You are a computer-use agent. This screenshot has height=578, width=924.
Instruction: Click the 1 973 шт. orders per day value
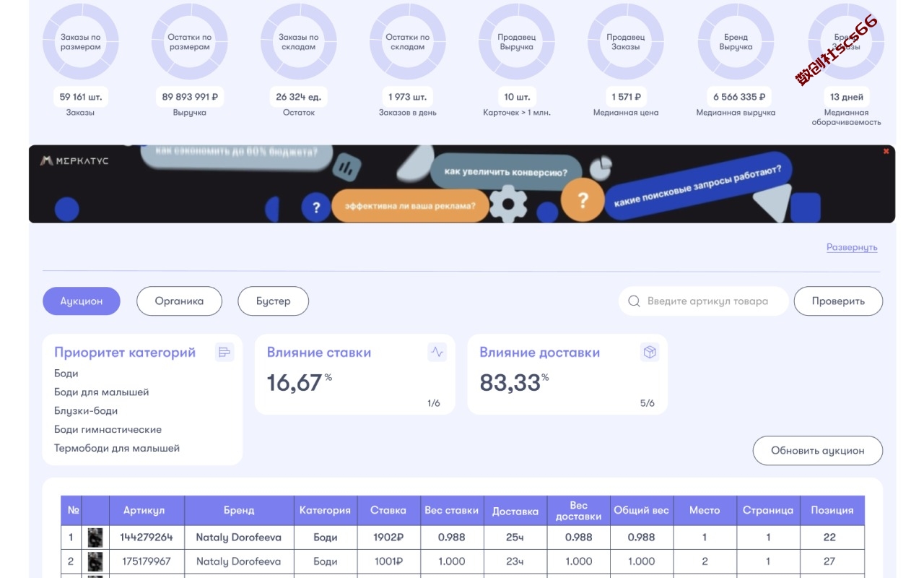(x=408, y=97)
